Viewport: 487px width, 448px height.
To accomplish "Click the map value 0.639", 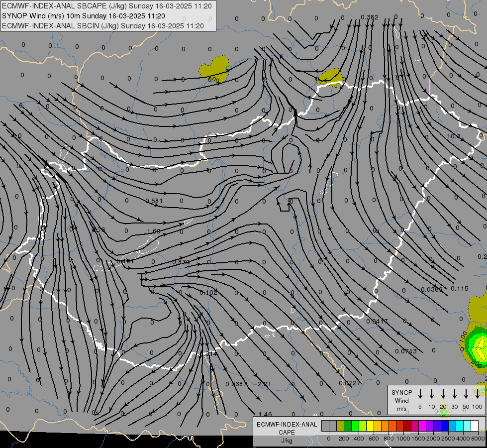I will click(181, 262).
